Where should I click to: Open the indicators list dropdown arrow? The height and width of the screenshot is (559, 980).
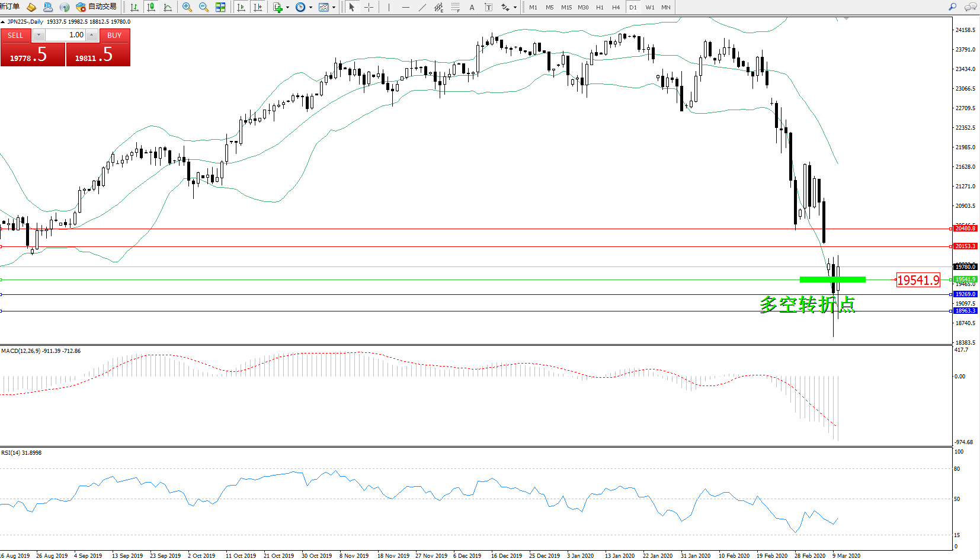click(x=287, y=8)
